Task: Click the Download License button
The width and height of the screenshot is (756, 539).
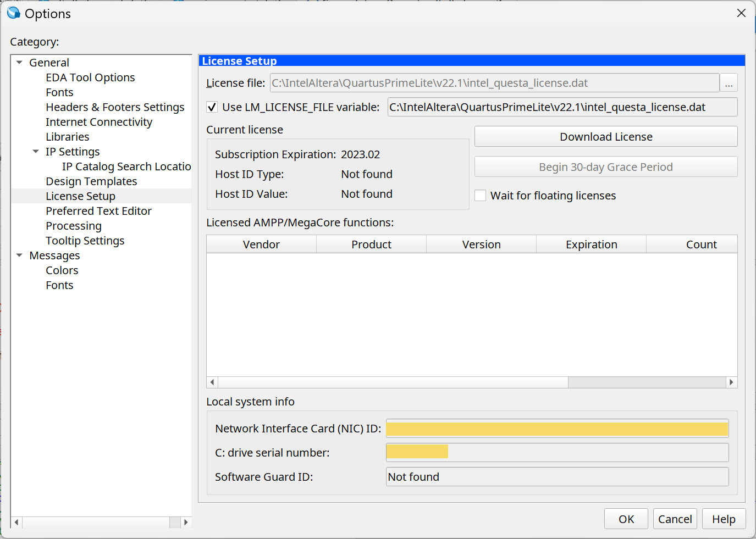Action: (x=605, y=137)
